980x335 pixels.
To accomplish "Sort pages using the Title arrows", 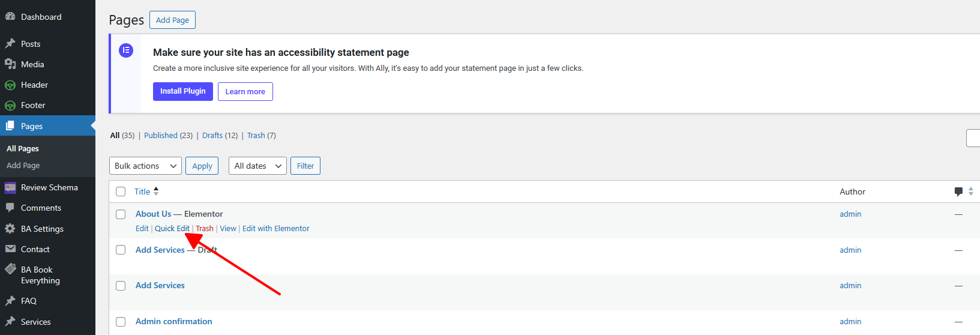I will tap(156, 192).
